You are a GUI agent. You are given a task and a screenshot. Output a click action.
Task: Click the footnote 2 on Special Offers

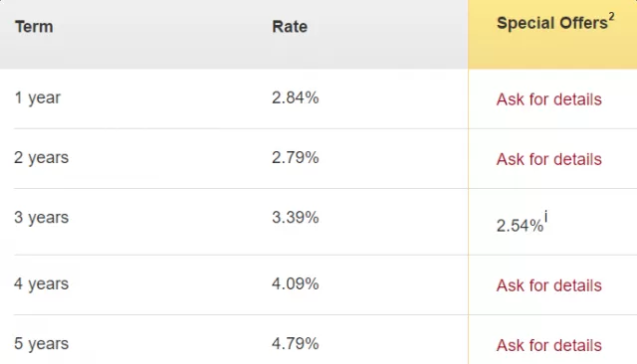click(611, 16)
